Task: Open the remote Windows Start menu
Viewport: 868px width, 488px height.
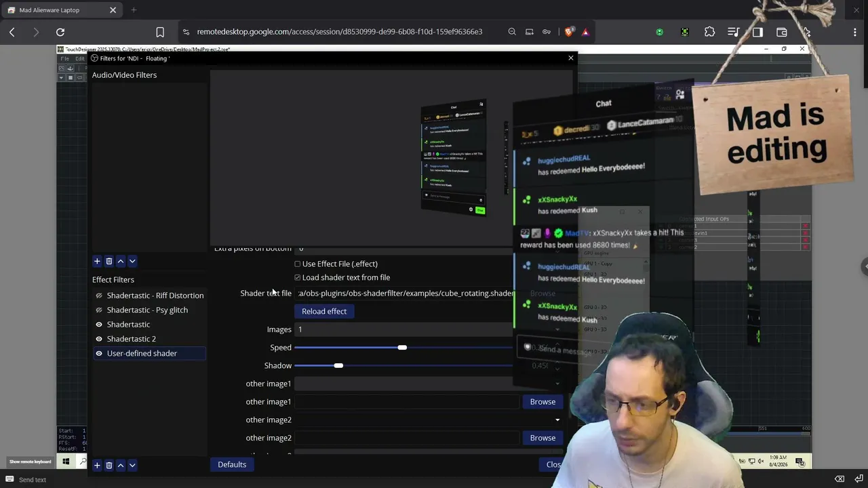Action: [x=66, y=462]
